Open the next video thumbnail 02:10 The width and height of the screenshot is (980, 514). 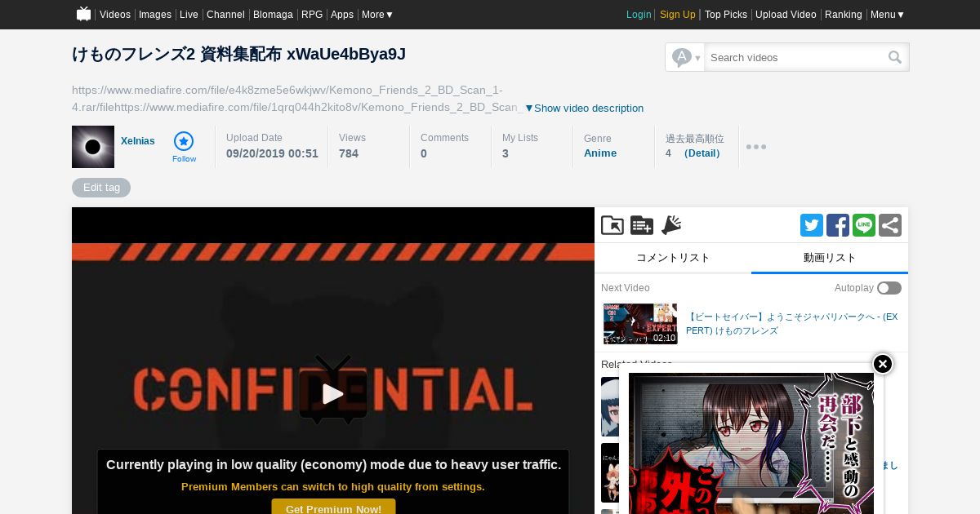pos(640,324)
